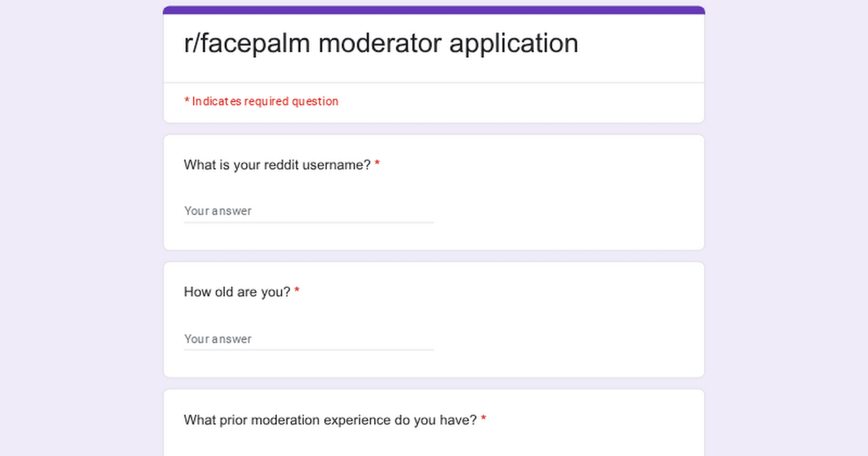Focus the 'How old are you?' answer field
Screen dimensions: 868x456
pyautogui.click(x=308, y=339)
